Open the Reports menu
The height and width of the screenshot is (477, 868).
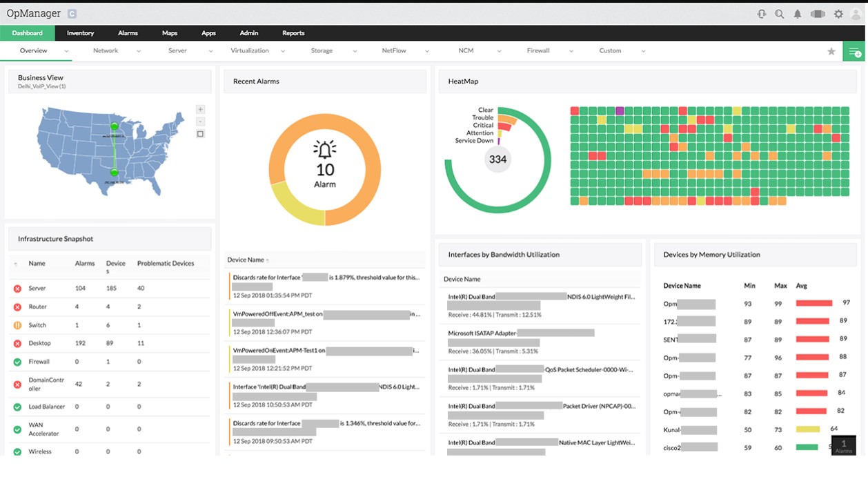(x=293, y=32)
